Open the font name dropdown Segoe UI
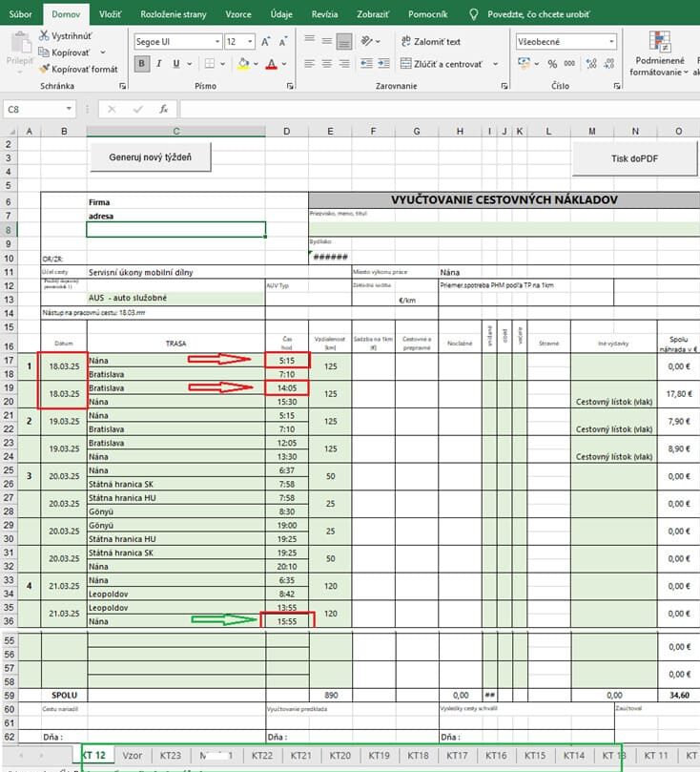The width and height of the screenshot is (700, 772). click(216, 42)
